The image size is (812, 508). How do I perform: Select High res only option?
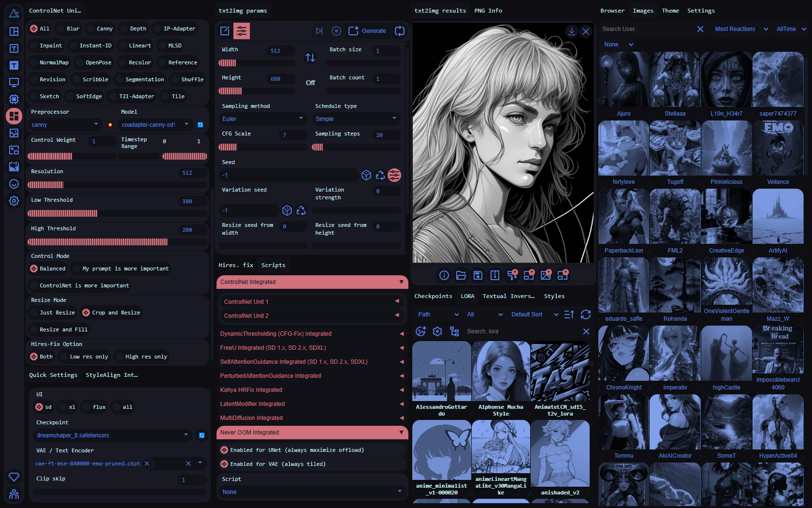(142, 357)
